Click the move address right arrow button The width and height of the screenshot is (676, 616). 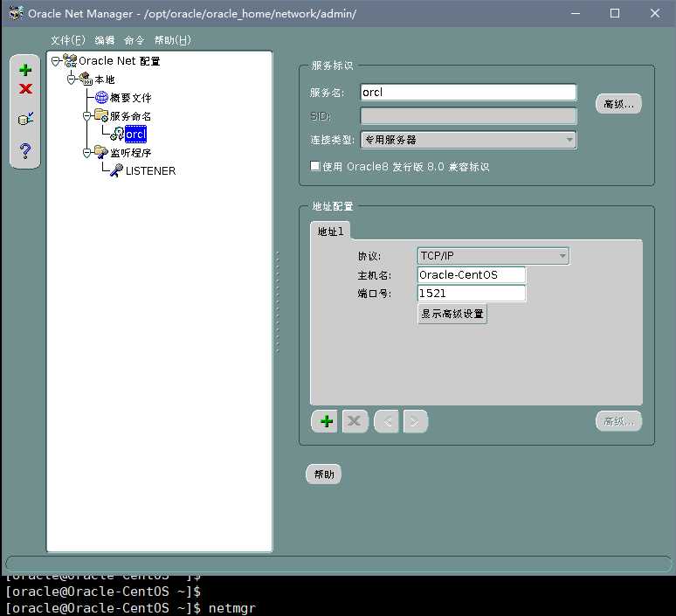point(415,421)
